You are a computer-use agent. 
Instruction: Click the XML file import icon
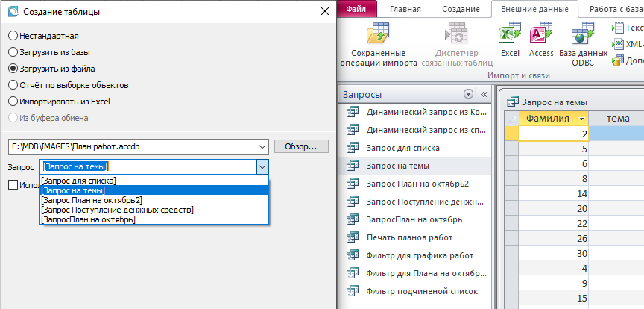point(618,44)
